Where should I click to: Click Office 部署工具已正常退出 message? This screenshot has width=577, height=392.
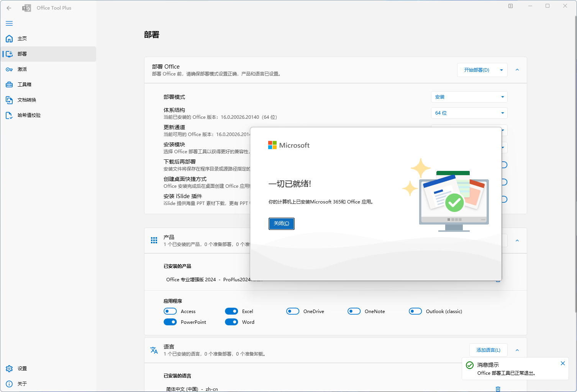click(506, 373)
